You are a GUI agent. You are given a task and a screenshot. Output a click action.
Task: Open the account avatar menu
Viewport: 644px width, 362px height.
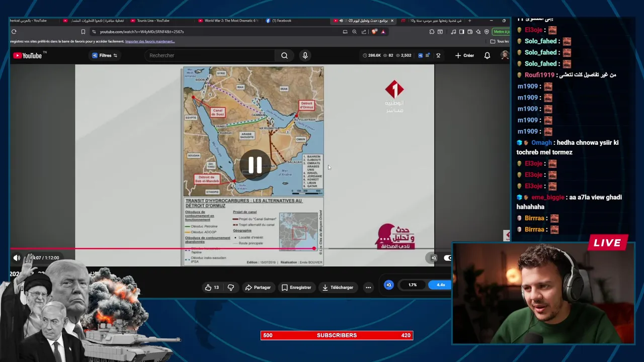pyautogui.click(x=504, y=55)
